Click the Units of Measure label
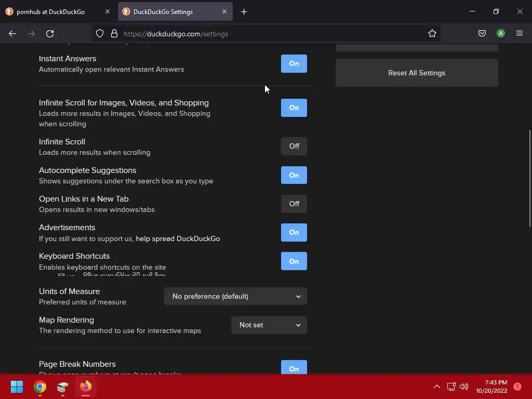The width and height of the screenshot is (532, 399). point(69,291)
